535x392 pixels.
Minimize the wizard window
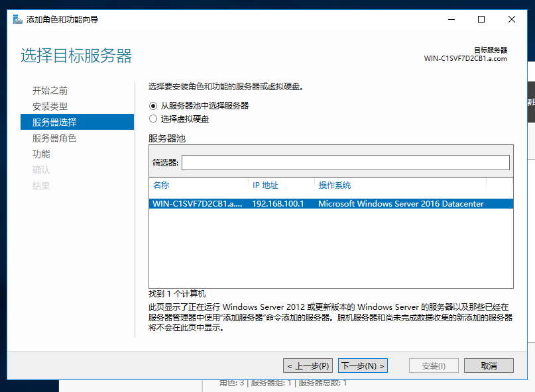[451, 19]
